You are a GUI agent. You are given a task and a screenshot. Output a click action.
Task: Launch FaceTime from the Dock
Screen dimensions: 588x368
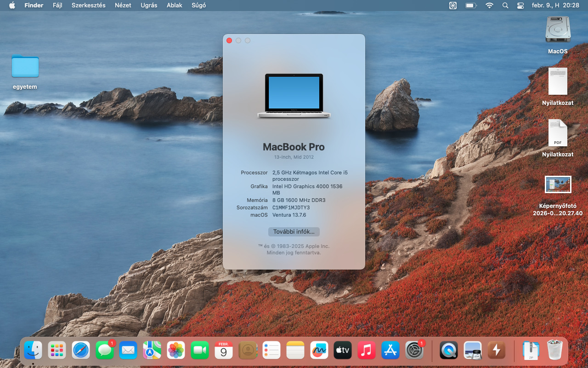coord(200,351)
